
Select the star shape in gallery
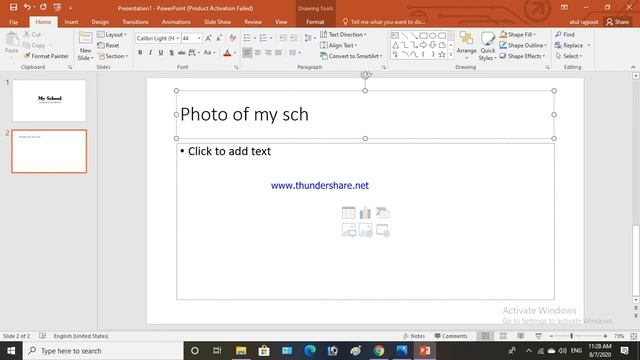click(442, 54)
